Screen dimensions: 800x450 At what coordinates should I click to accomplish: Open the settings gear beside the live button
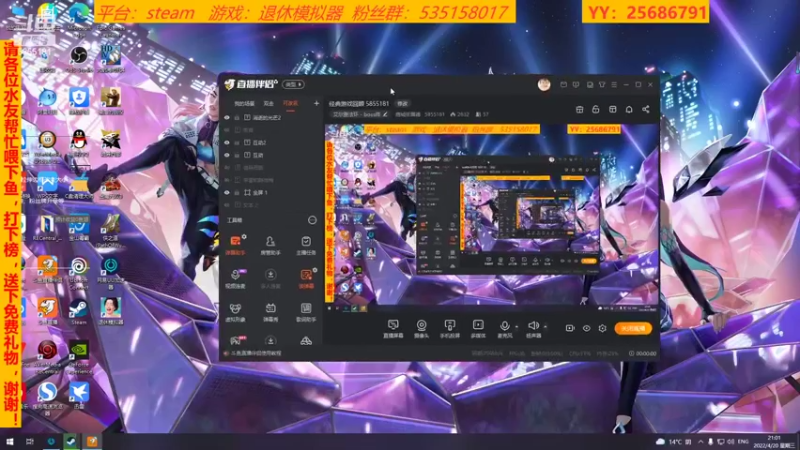(x=603, y=328)
